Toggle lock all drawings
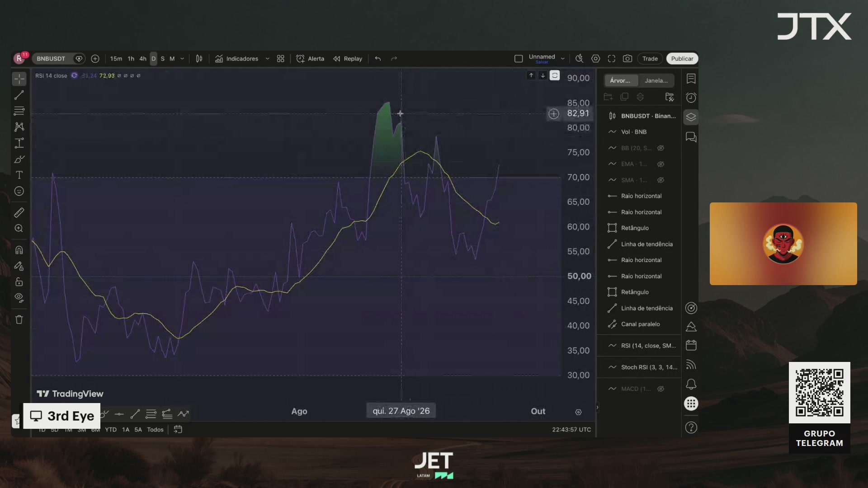868x488 pixels. pyautogui.click(x=19, y=282)
